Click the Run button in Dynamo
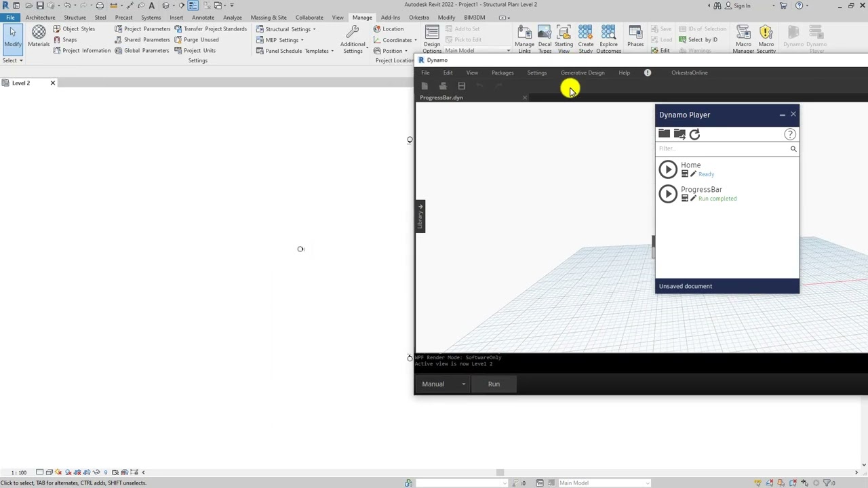Viewport: 868px width, 488px height. point(494,384)
